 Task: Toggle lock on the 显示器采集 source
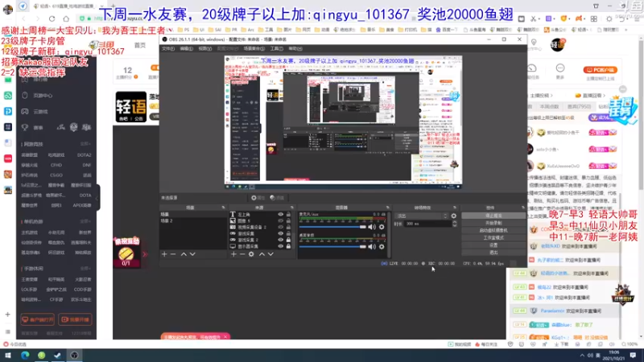(x=288, y=246)
